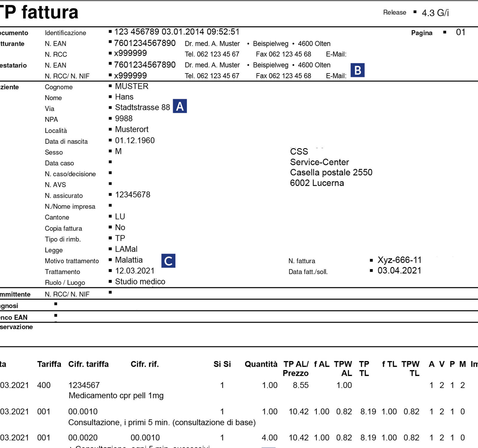Select identification '123 456789 03.01.2014 09:52:51'
The width and height of the screenshot is (478, 448).
pyautogui.click(x=177, y=32)
